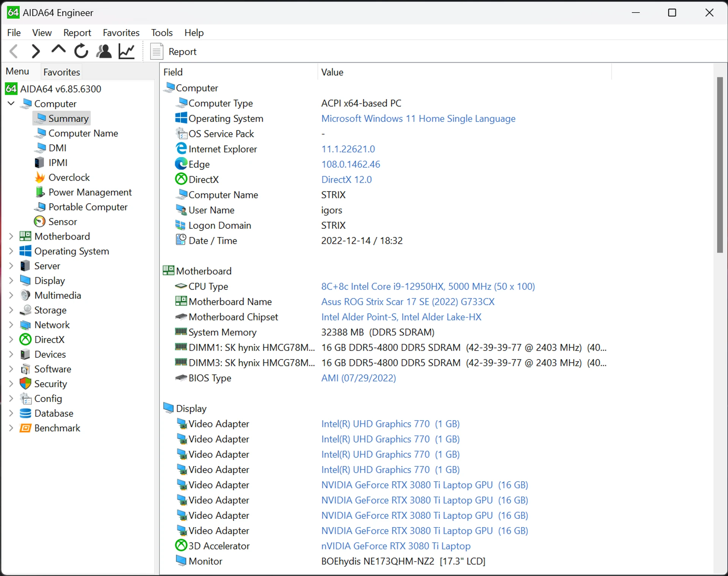
Task: Open the Sensor page
Action: 63,222
